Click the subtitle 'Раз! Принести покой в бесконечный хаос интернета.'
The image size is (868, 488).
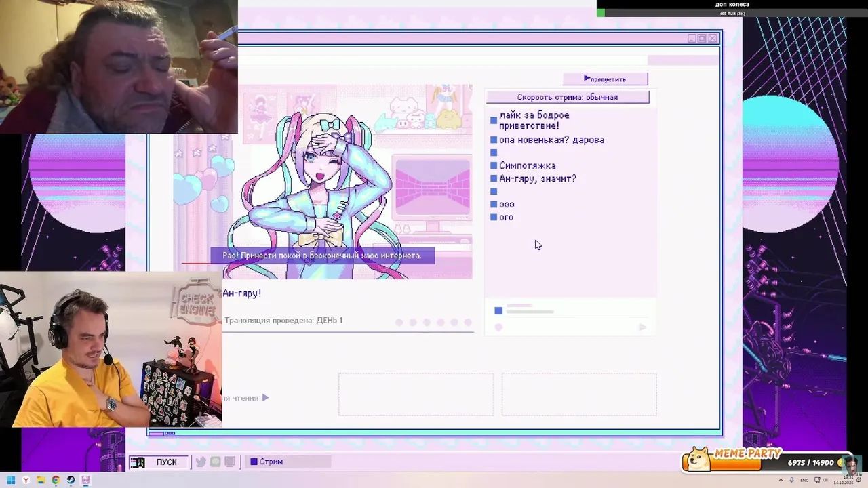[x=322, y=256]
